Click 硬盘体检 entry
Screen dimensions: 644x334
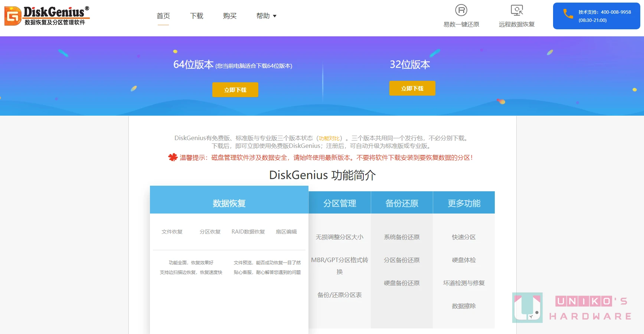click(x=464, y=260)
